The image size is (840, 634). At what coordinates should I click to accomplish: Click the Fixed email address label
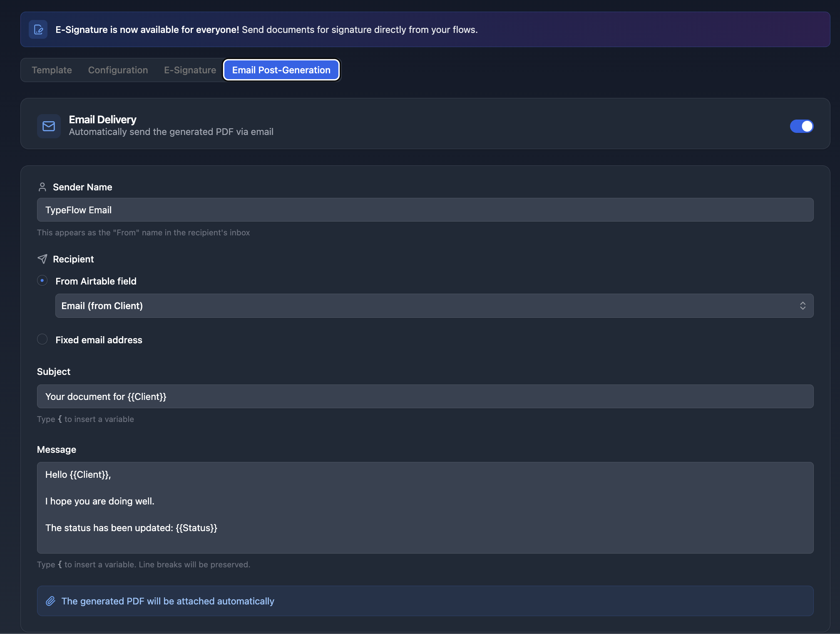point(99,340)
